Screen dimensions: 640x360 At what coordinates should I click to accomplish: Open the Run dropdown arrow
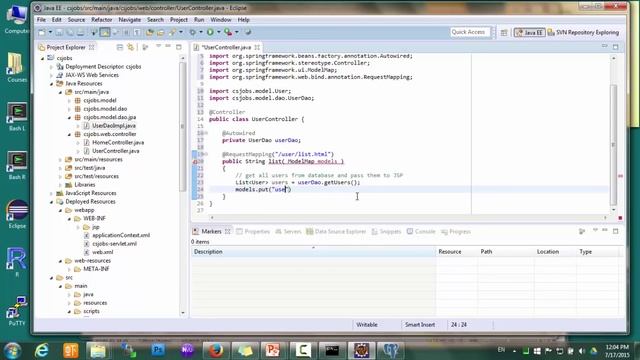point(218,32)
